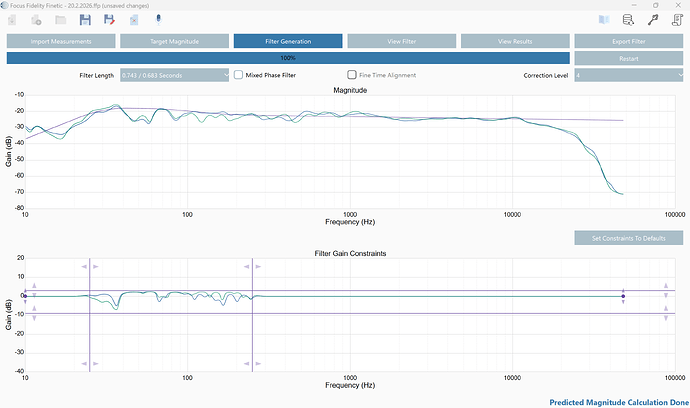Lower minimum gain using left-side down arrow

pos(34,318)
